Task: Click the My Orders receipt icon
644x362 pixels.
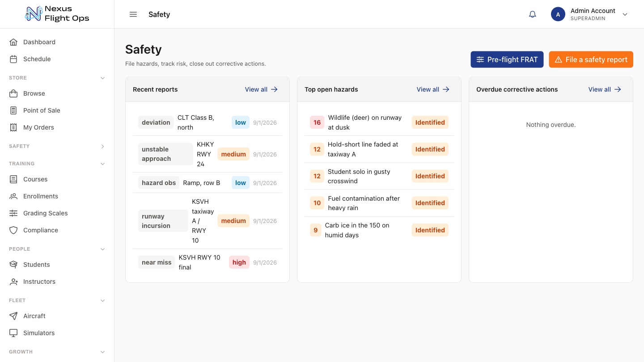Action: (x=13, y=127)
